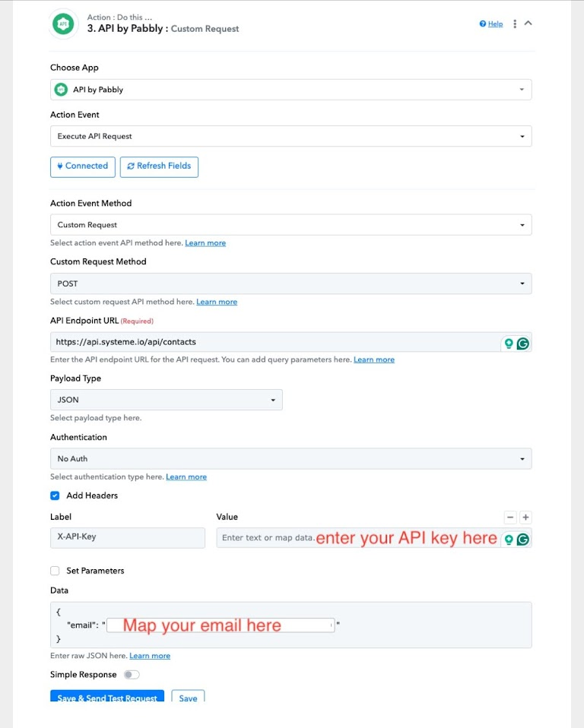The width and height of the screenshot is (584, 728).
Task: Click the Help question mark link
Action: pyautogui.click(x=491, y=24)
